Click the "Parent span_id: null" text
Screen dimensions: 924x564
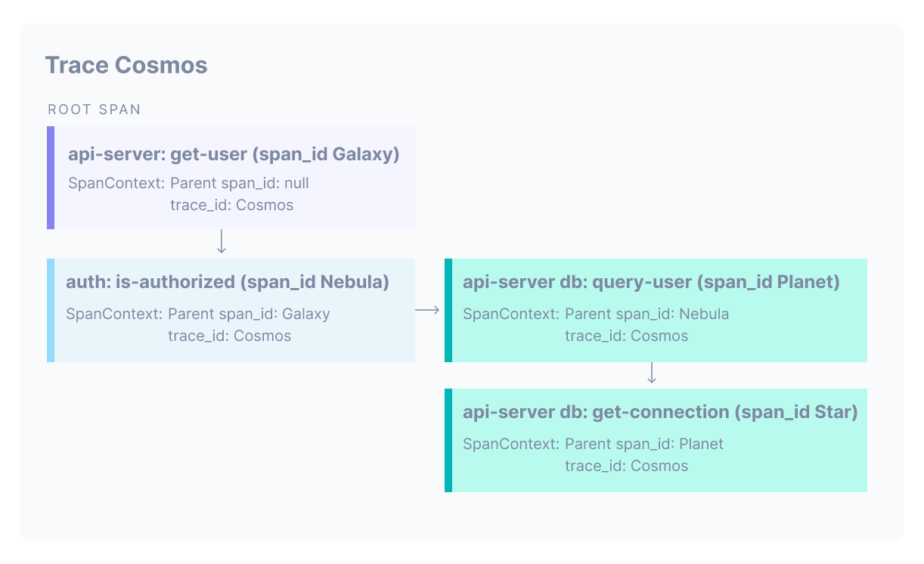[240, 183]
